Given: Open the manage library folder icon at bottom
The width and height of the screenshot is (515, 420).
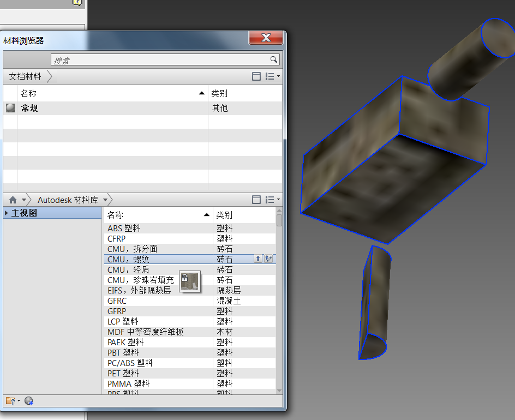Looking at the screenshot, I should (10, 401).
